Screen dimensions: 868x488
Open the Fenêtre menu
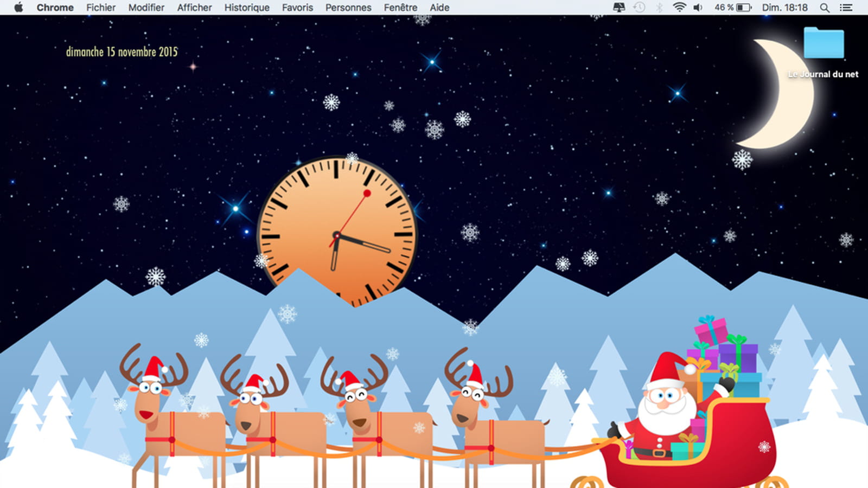[401, 8]
